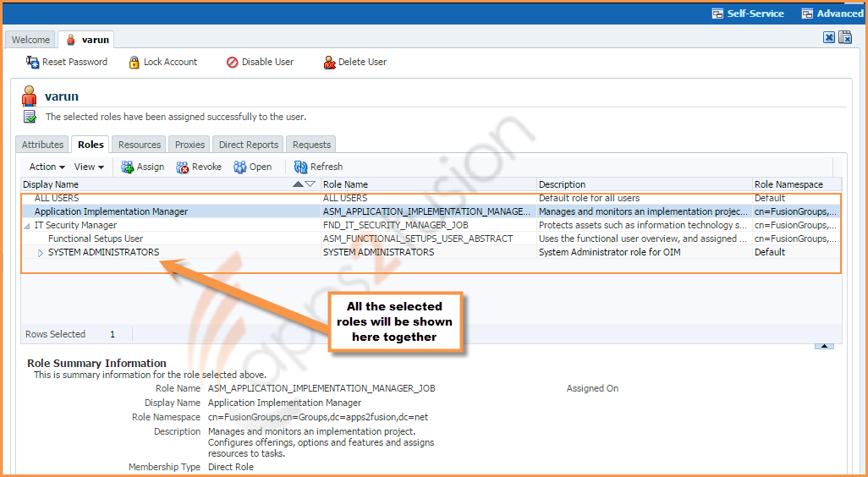Click the Lock Account padlock icon

[134, 62]
